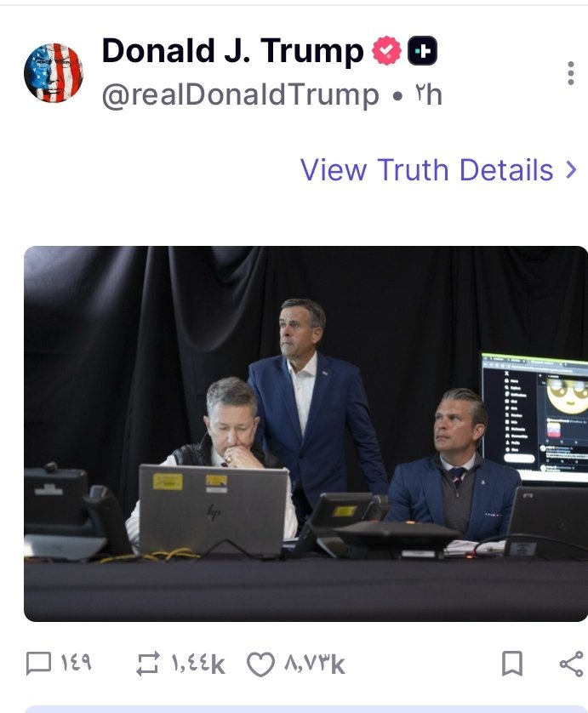The height and width of the screenshot is (713, 588).
Task: Tap the reply speech bubble icon
Action: point(38,664)
